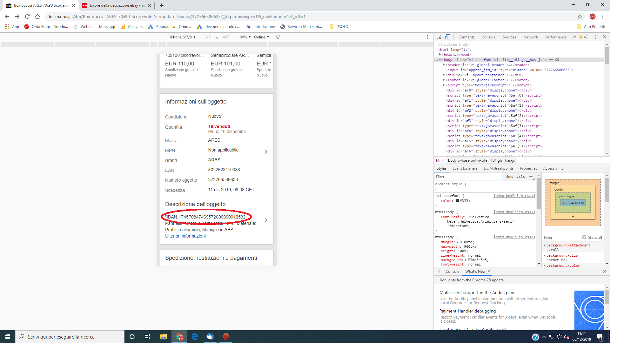
Task: Open File Explorer from taskbar
Action: [163, 337]
